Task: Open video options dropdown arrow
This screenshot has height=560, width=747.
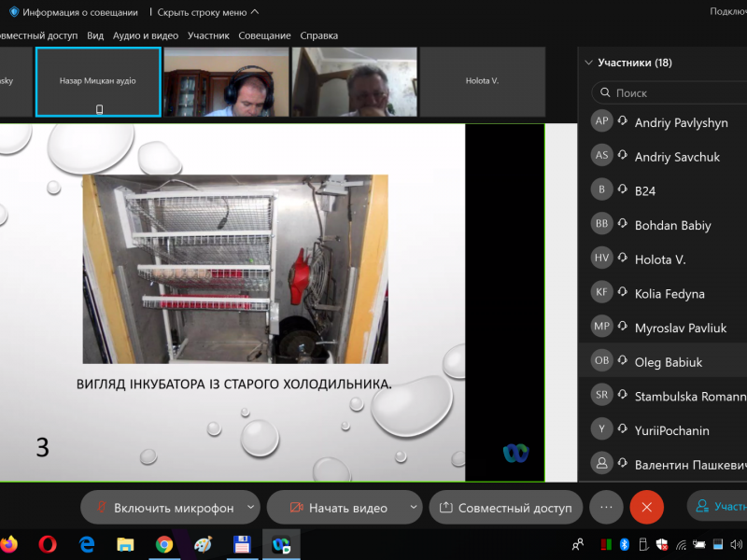Action: pyautogui.click(x=414, y=508)
